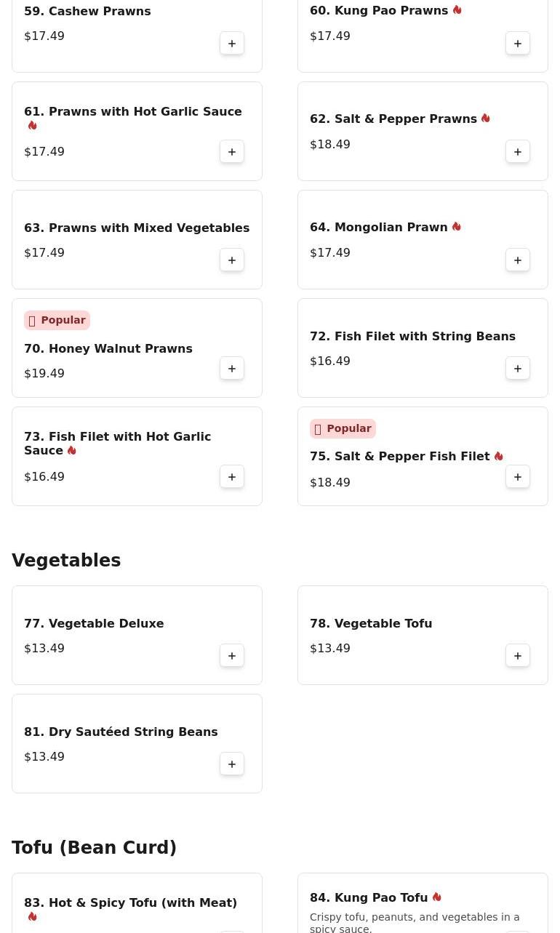Select the Tofu (Bean Curd) section heading

click(x=94, y=848)
